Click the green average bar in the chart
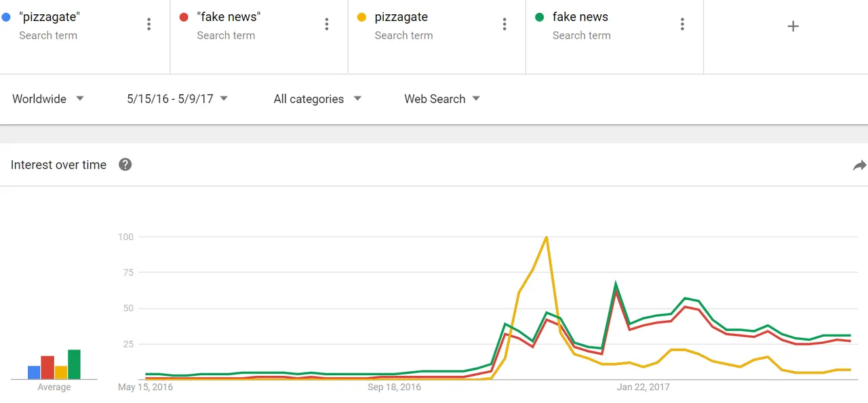Image resolution: width=868 pixels, height=403 pixels. click(x=74, y=364)
